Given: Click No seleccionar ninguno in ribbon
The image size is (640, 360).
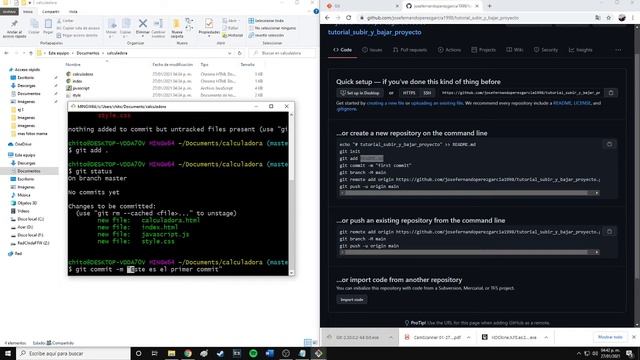Looking at the screenshot, I should point(272,28).
